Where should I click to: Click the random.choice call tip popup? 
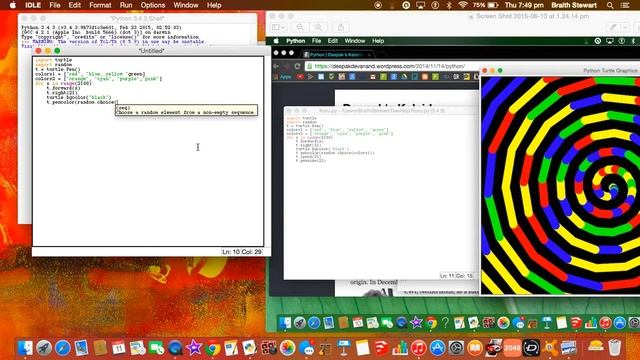coord(186,110)
